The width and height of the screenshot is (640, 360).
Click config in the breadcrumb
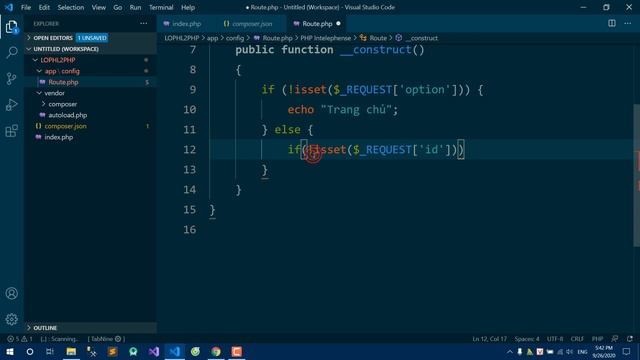click(235, 38)
